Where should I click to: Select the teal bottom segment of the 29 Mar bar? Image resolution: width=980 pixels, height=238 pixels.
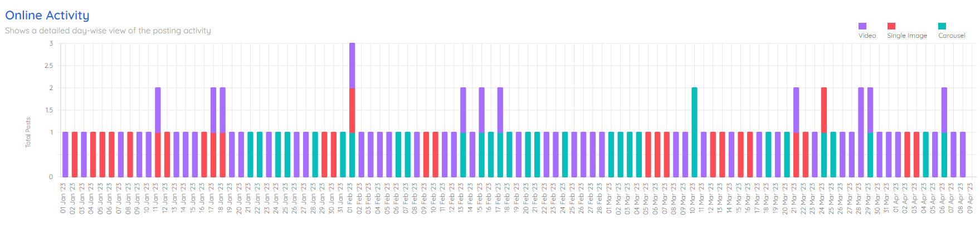click(870, 155)
